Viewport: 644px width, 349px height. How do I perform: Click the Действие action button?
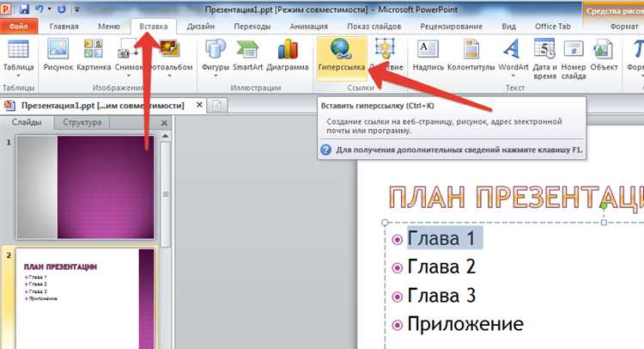[x=386, y=56]
